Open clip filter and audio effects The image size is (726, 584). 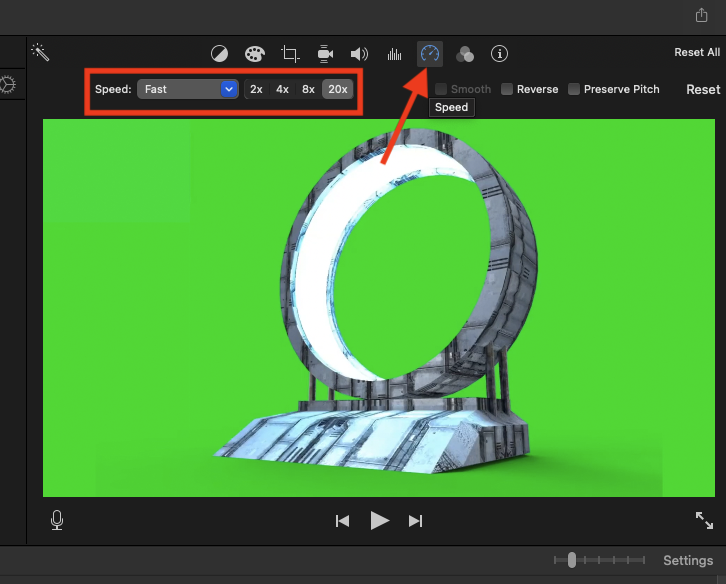tap(465, 54)
